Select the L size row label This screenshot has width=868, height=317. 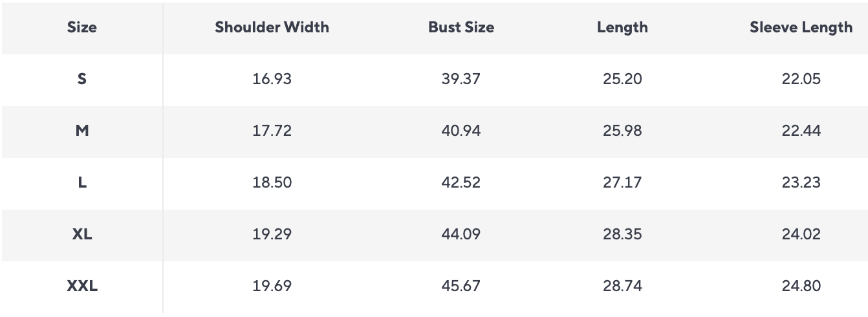pyautogui.click(x=82, y=182)
